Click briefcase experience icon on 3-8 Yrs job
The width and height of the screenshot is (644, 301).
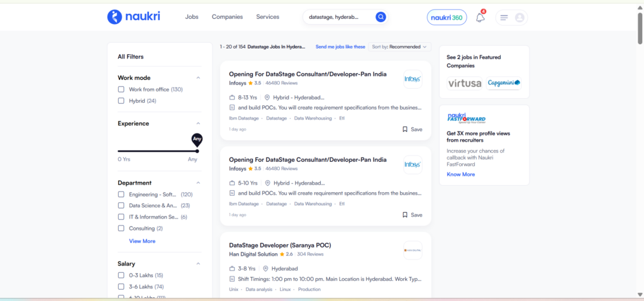point(232,268)
